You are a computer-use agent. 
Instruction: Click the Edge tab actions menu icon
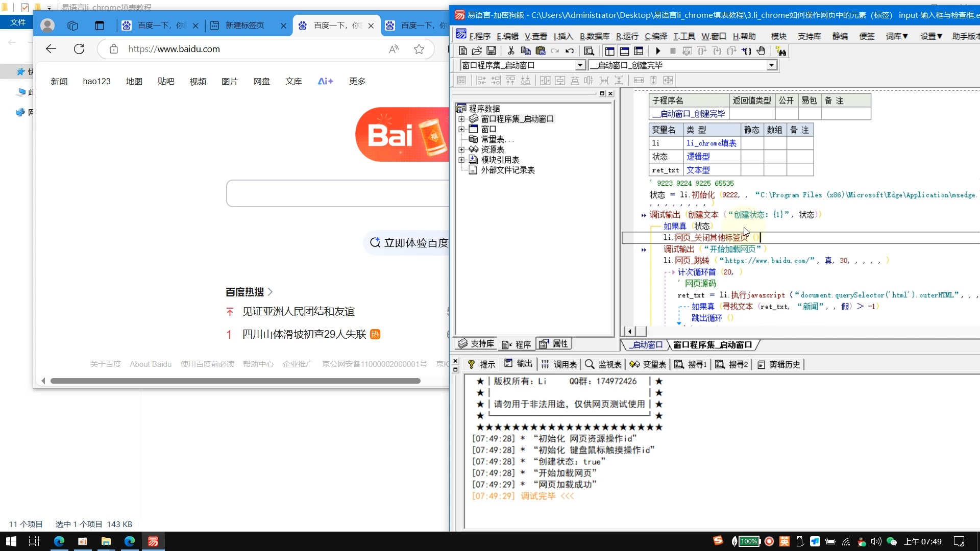click(x=100, y=26)
